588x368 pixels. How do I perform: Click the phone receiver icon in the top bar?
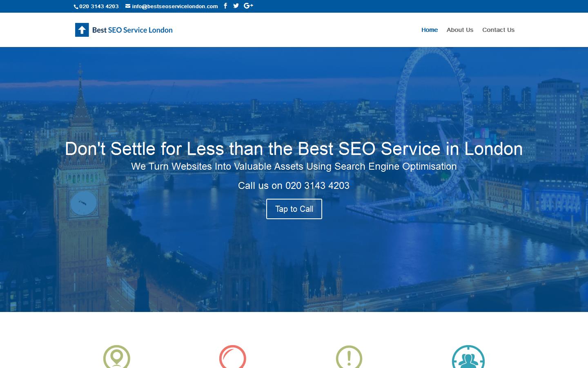pyautogui.click(x=76, y=7)
